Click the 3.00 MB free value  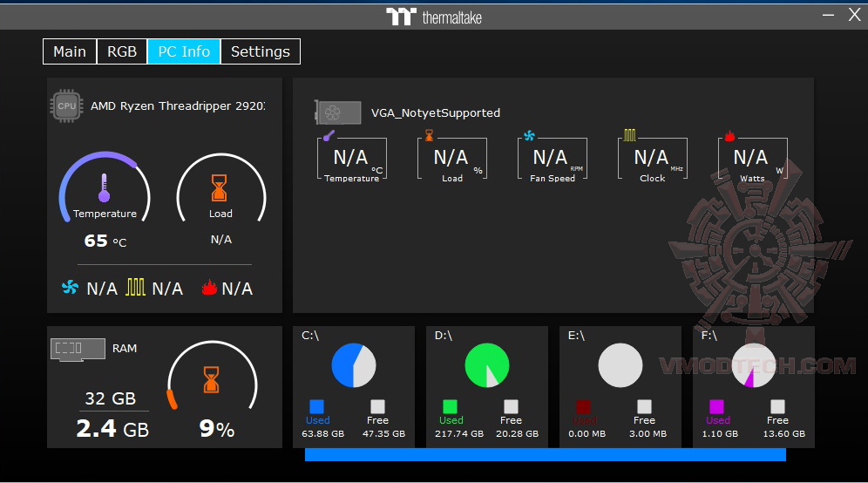click(648, 433)
